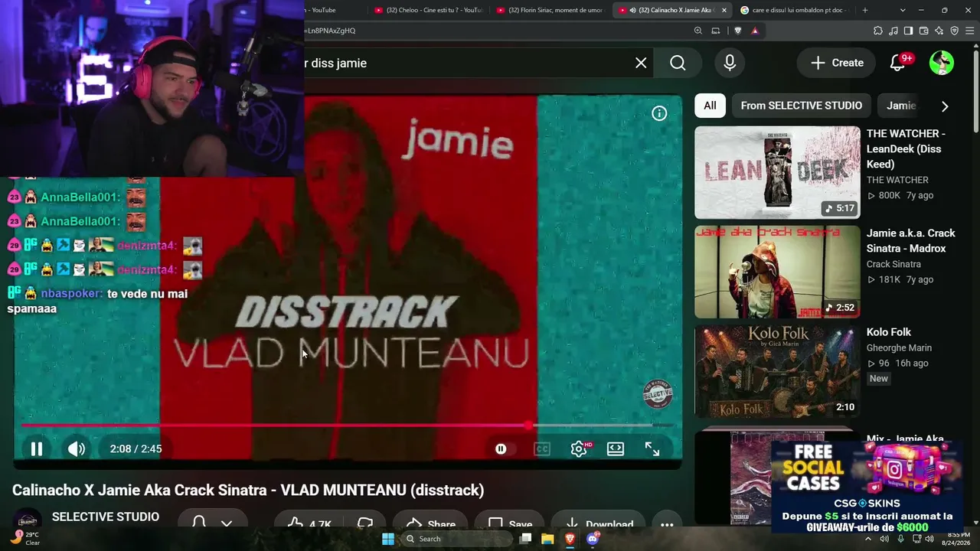
Task: Switch to theater mode
Action: (x=616, y=449)
